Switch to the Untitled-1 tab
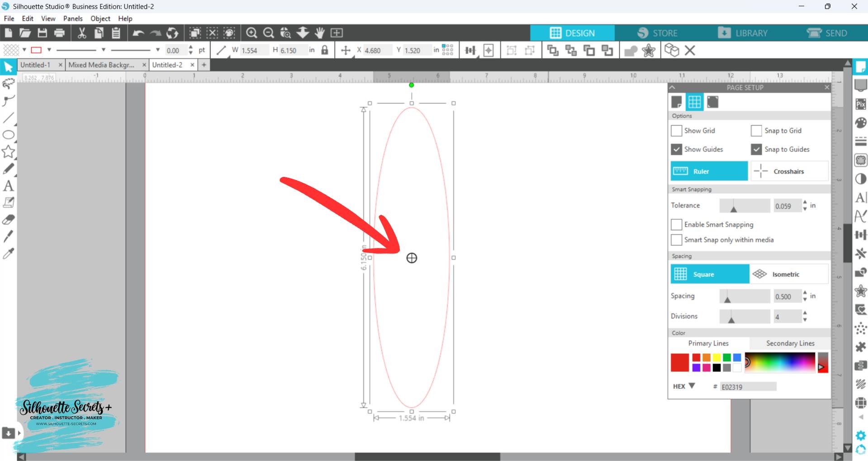Screen dimensions: 868x461 pos(35,65)
